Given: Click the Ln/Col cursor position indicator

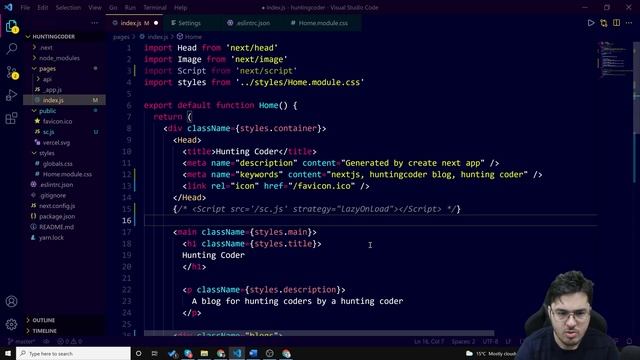Looking at the screenshot, I should click(429, 341).
